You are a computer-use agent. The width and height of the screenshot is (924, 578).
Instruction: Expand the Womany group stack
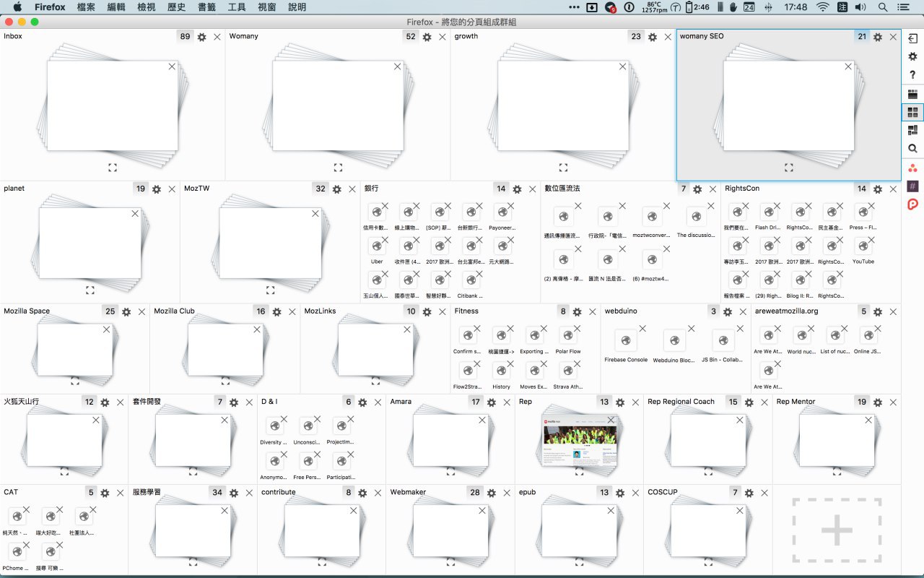338,167
